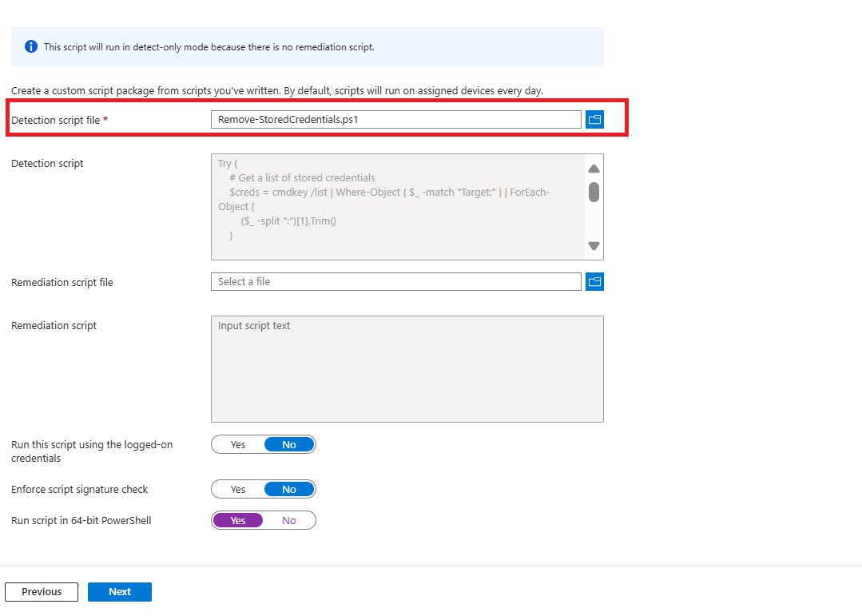Screen dimensions: 862x616
Task: Click the Select a file remediation field
Action: tap(395, 281)
